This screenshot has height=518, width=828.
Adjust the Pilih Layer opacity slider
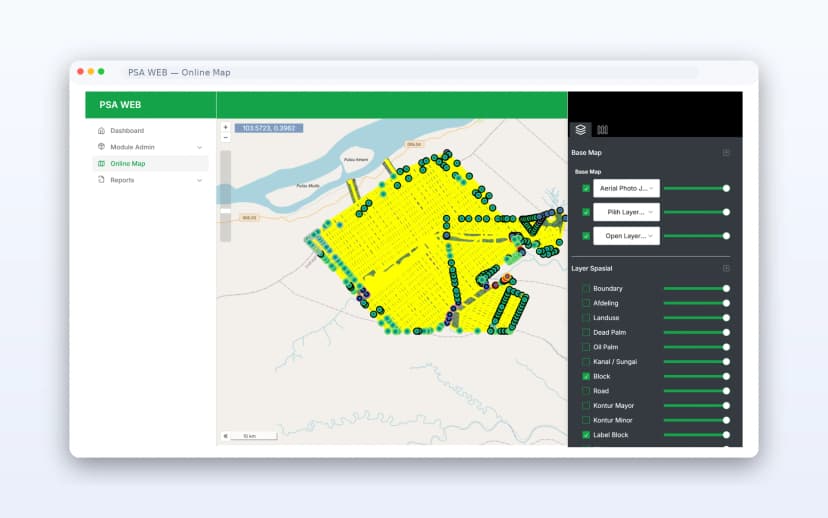click(x=697, y=212)
